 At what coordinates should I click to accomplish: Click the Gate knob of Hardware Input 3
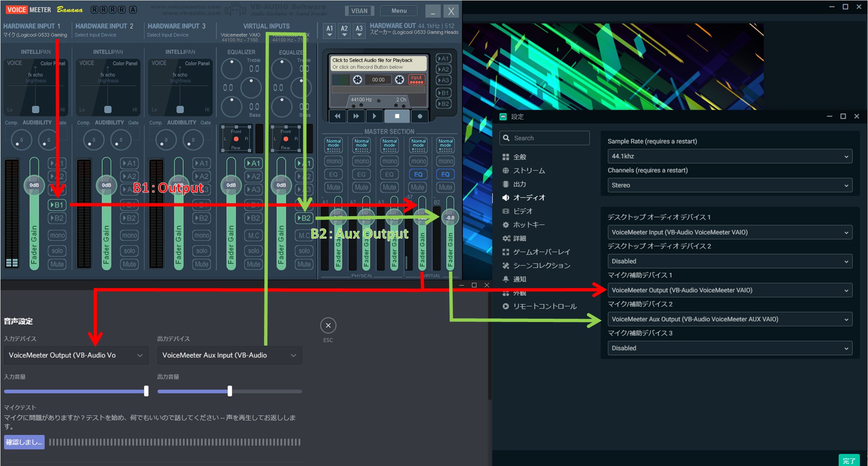coord(193,140)
